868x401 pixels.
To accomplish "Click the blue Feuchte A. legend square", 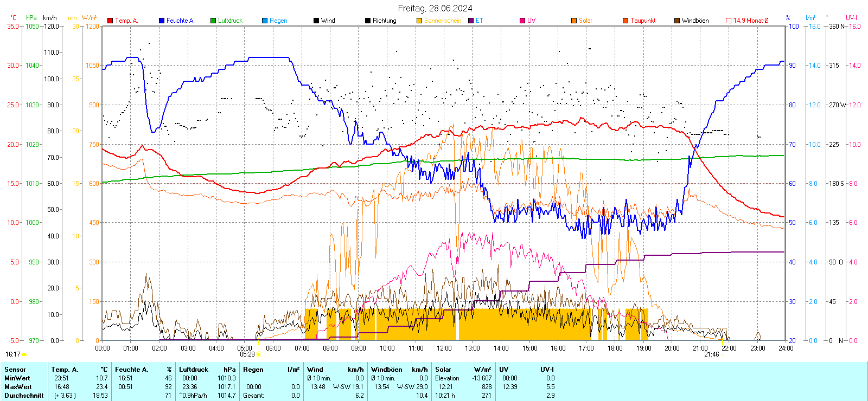I will click(162, 21).
